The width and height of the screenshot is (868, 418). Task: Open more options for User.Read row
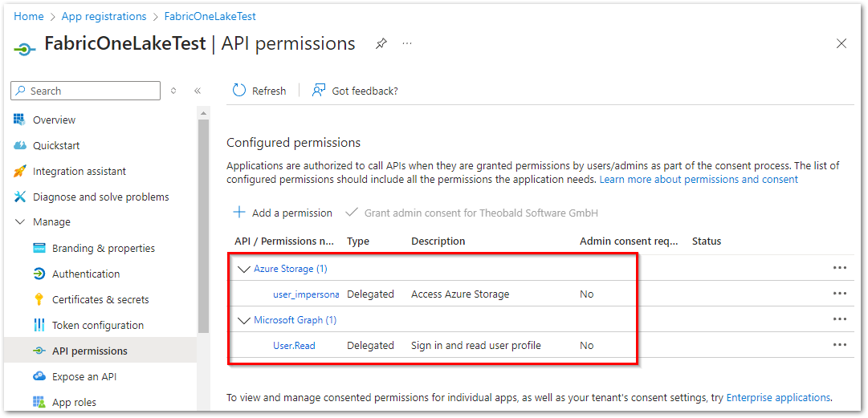pyautogui.click(x=840, y=345)
